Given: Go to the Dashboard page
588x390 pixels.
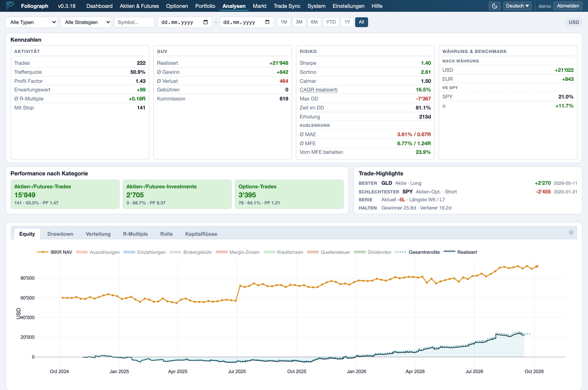Looking at the screenshot, I should click(x=99, y=6).
